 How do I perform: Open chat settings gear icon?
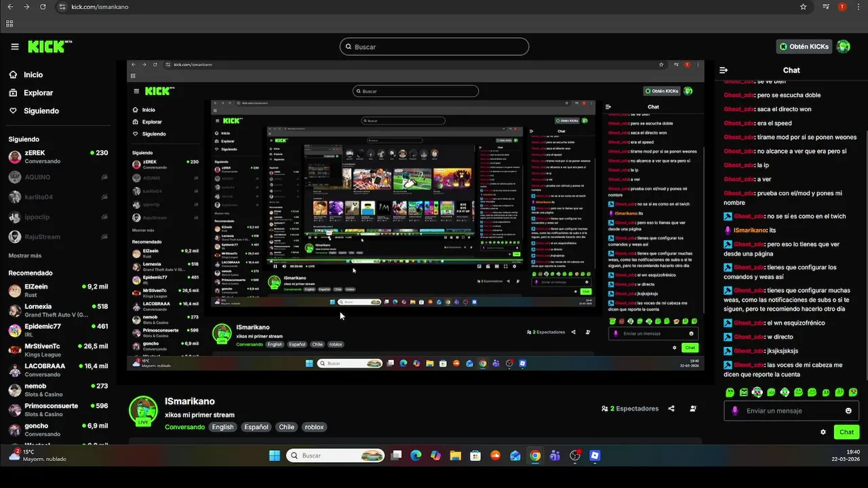[x=823, y=432]
